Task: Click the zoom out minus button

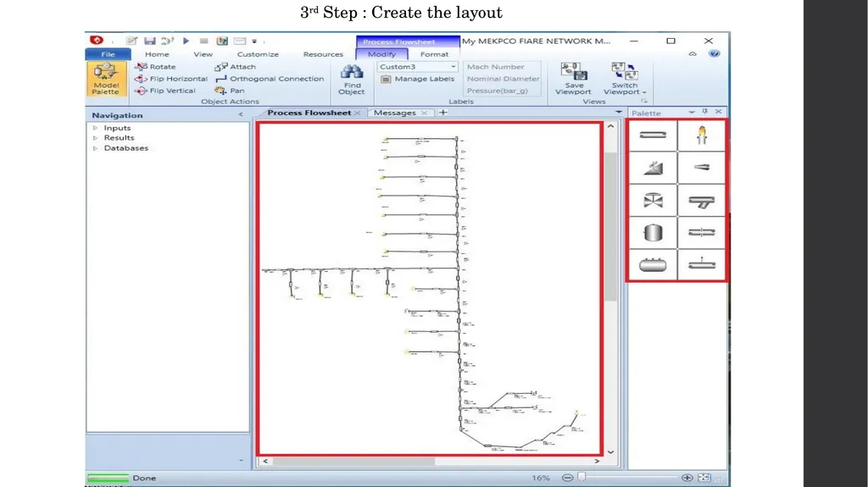Action: pos(567,478)
